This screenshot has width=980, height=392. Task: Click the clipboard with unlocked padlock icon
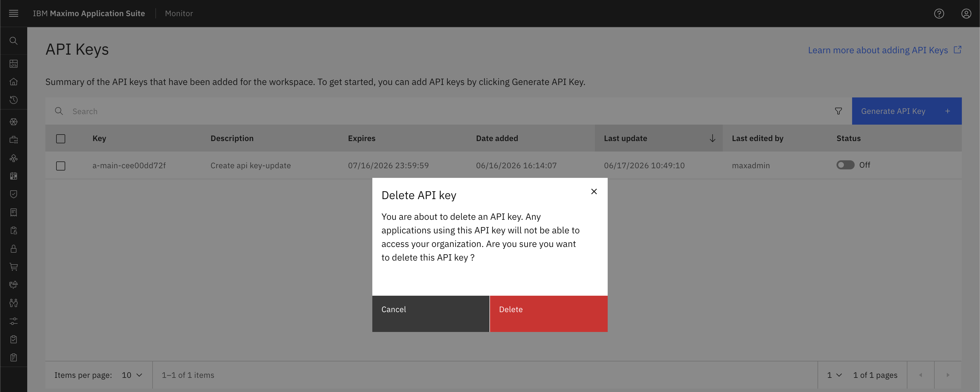tap(13, 231)
